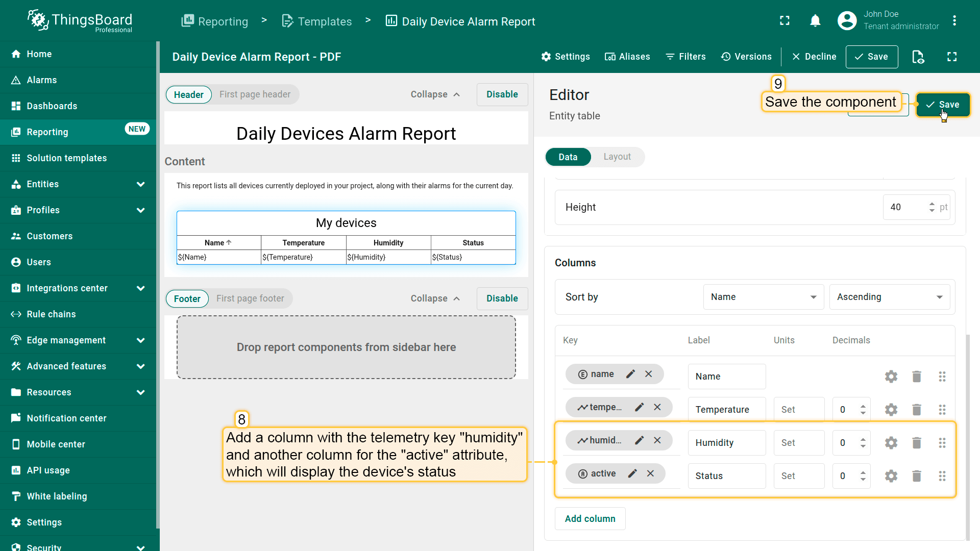Click Temperature units Set field
This screenshot has height=551, width=980.
(x=799, y=410)
